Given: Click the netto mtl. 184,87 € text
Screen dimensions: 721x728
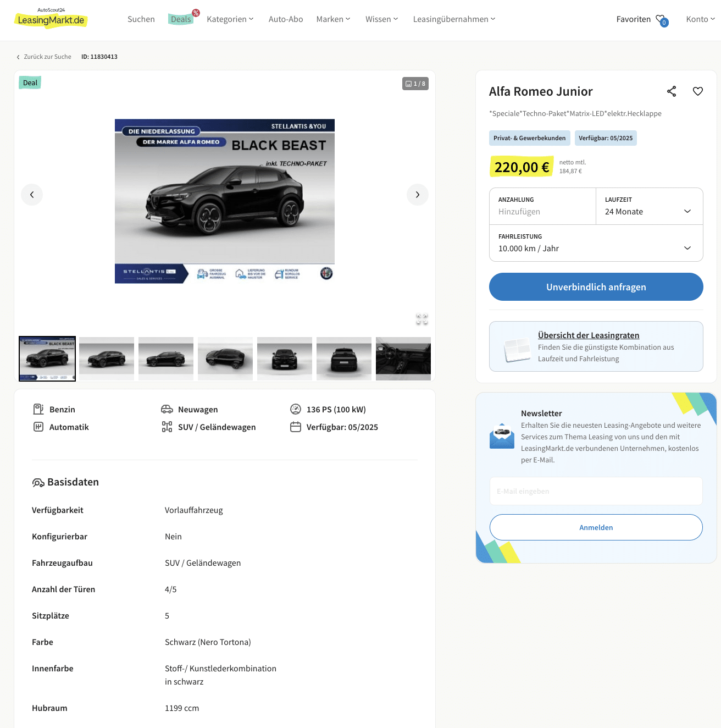Looking at the screenshot, I should pos(573,167).
